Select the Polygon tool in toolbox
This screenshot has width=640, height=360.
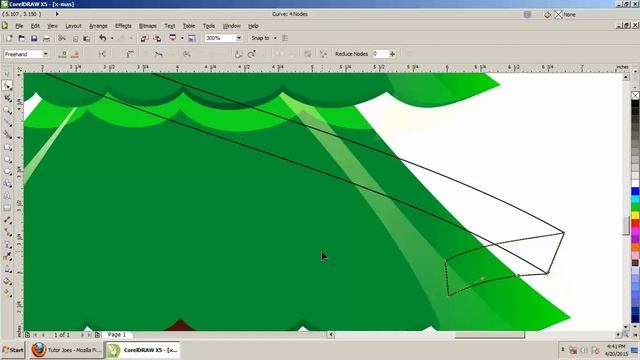coord(7,171)
